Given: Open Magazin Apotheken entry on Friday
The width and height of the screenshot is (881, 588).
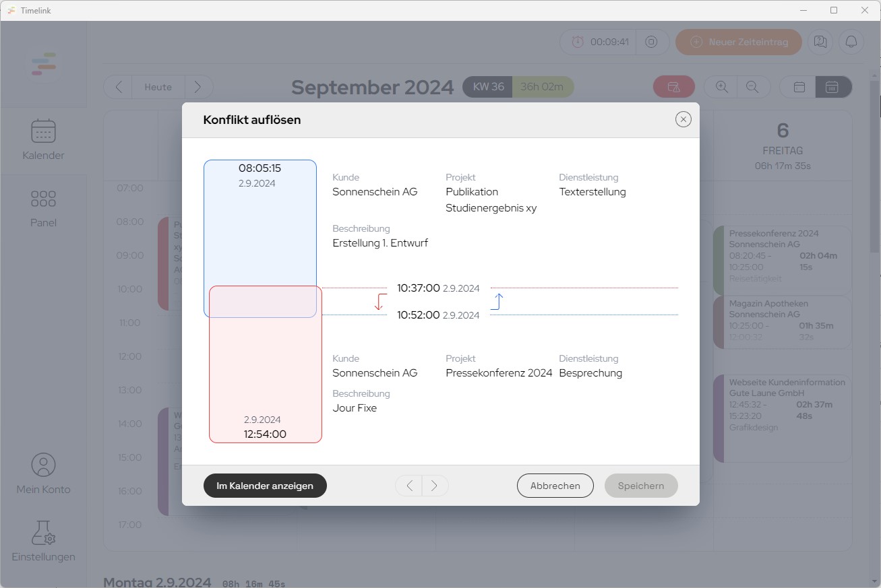Looking at the screenshot, I should tap(783, 322).
